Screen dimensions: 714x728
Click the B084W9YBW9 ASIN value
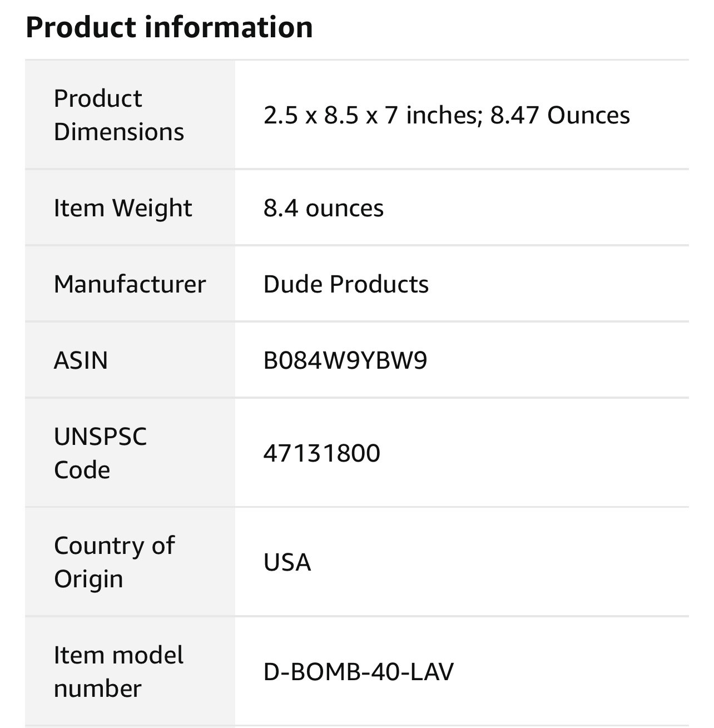coord(345,360)
